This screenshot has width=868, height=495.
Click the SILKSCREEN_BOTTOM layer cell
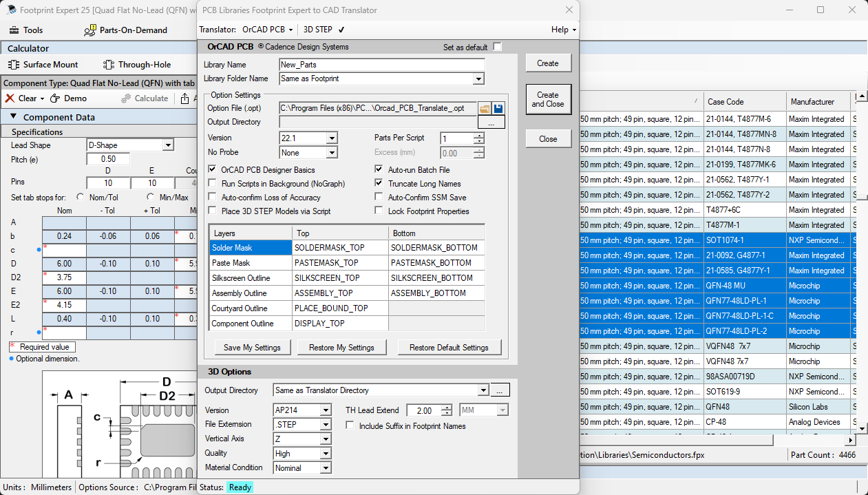pos(436,278)
